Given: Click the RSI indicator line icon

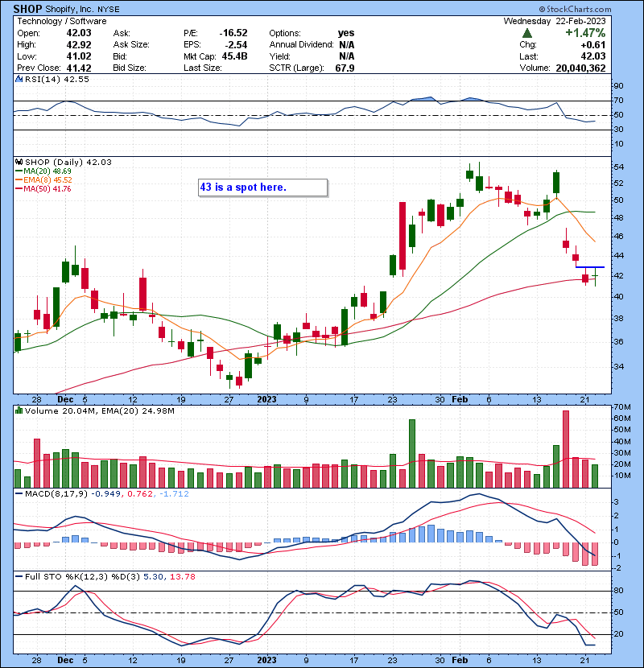Looking at the screenshot, I should (x=19, y=79).
